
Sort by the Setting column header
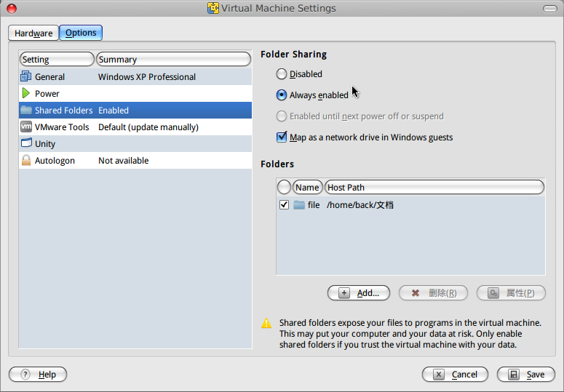57,59
